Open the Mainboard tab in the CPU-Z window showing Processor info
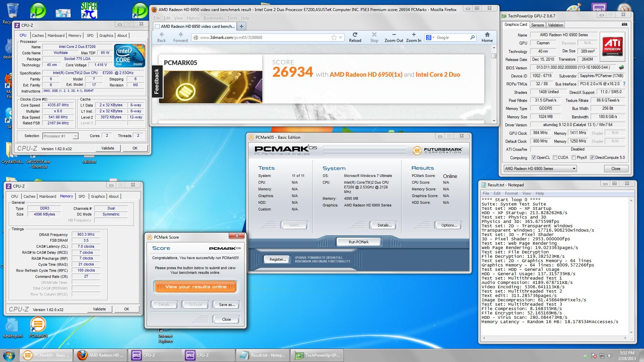This screenshot has width=644, height=362. point(56,36)
